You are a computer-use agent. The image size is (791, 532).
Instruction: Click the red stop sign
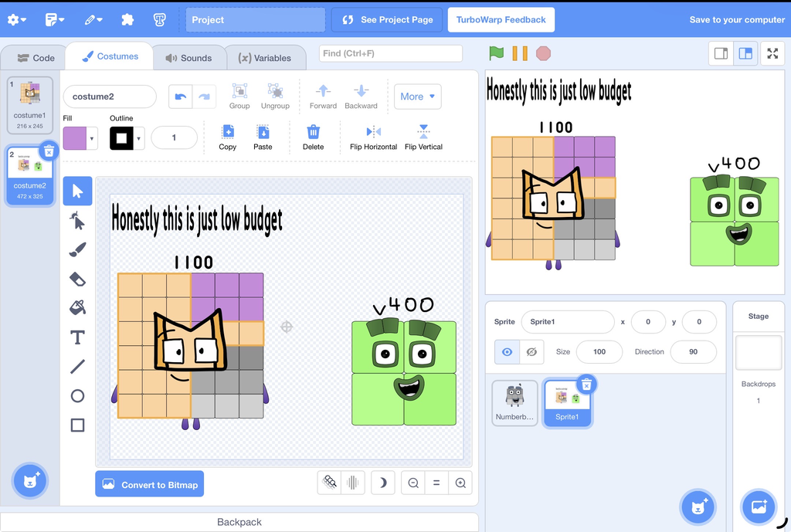point(543,53)
